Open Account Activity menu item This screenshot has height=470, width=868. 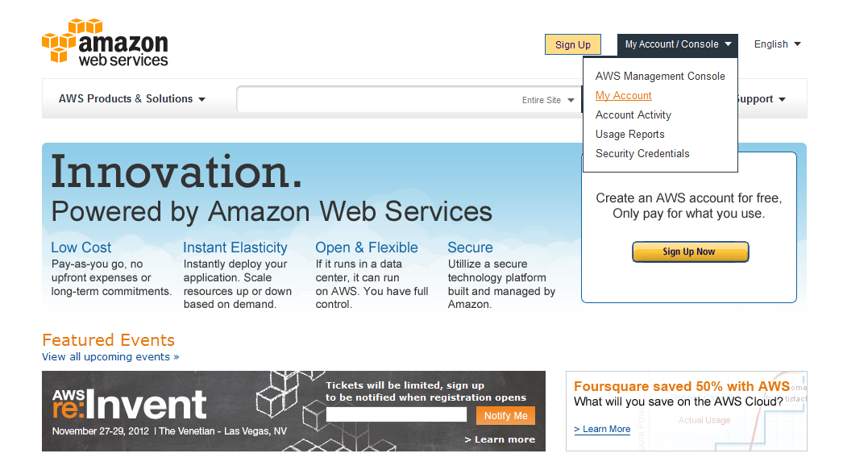633,115
